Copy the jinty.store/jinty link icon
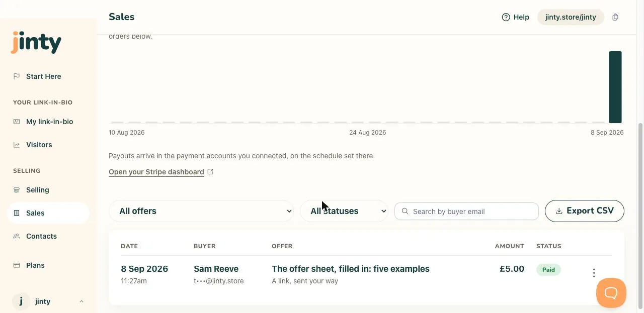This screenshot has width=644, height=313. tap(615, 17)
